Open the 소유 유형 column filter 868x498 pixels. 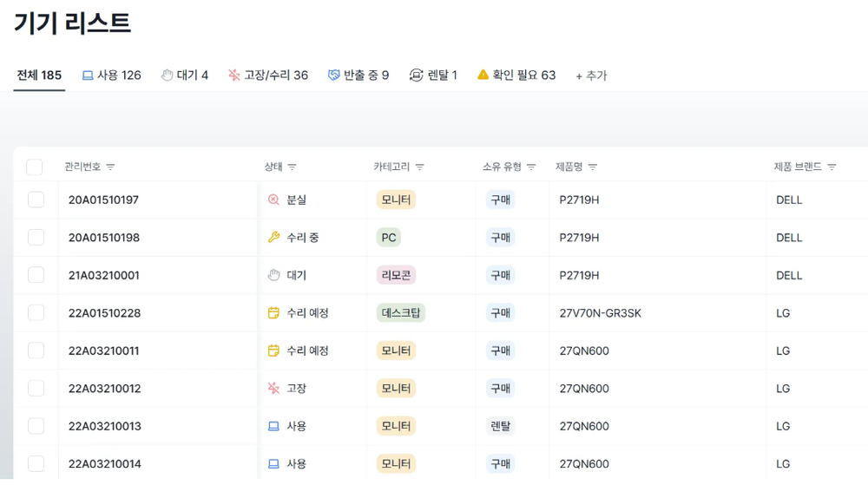[x=531, y=167]
